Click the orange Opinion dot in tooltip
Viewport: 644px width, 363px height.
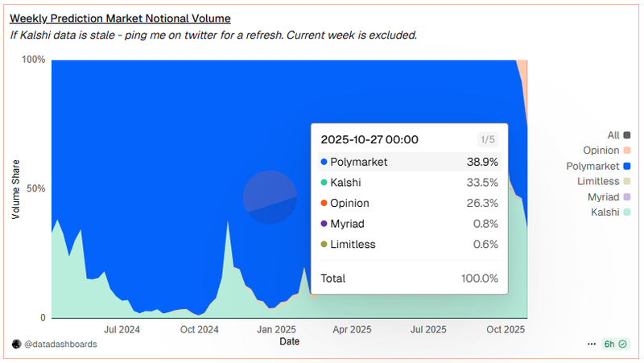pos(324,203)
